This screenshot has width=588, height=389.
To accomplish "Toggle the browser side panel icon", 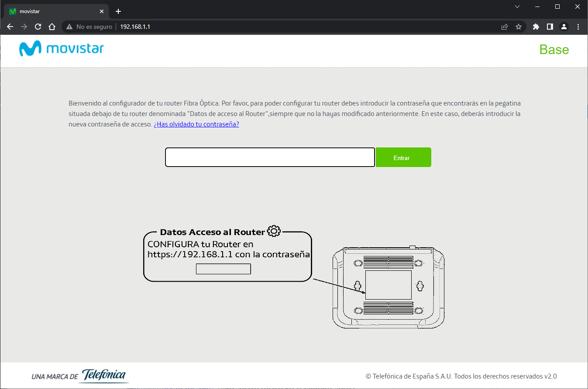I will point(550,27).
